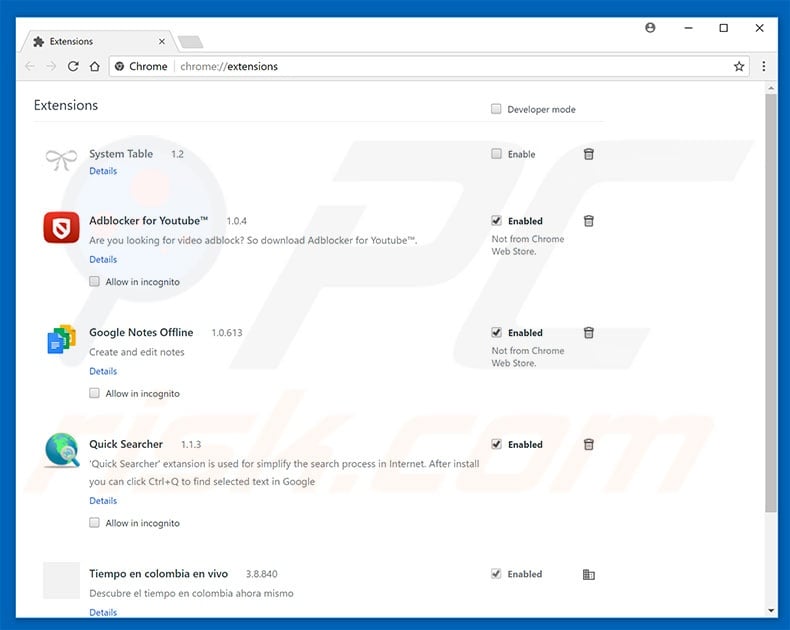This screenshot has width=790, height=630.
Task: Click the policy icon for Tiempo en colombia
Action: tap(589, 574)
